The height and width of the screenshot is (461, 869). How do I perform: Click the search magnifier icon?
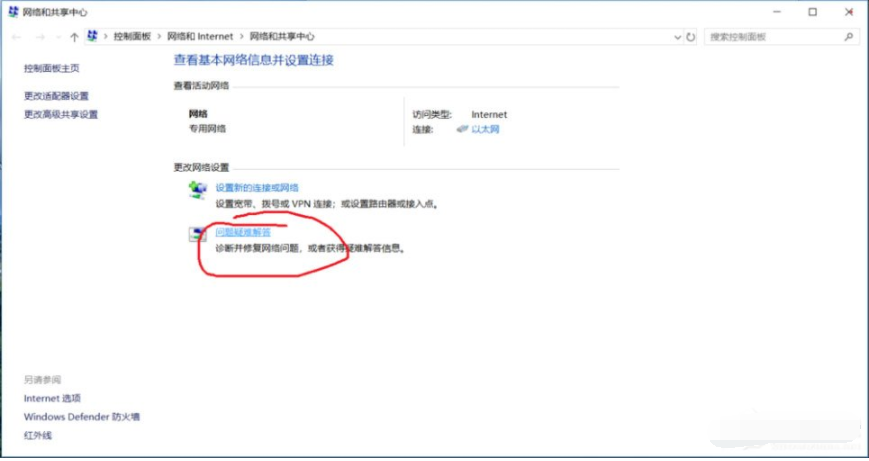(x=848, y=37)
